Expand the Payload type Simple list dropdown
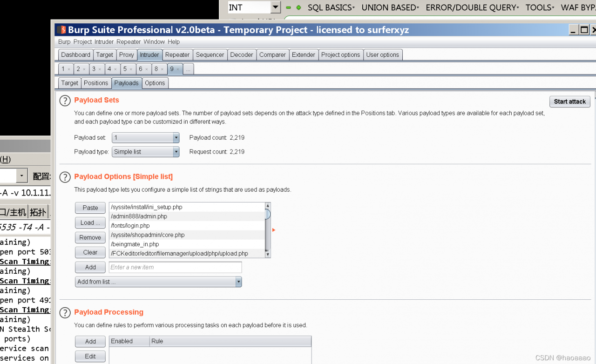Screen dimensions: 596x364 pos(146,152)
